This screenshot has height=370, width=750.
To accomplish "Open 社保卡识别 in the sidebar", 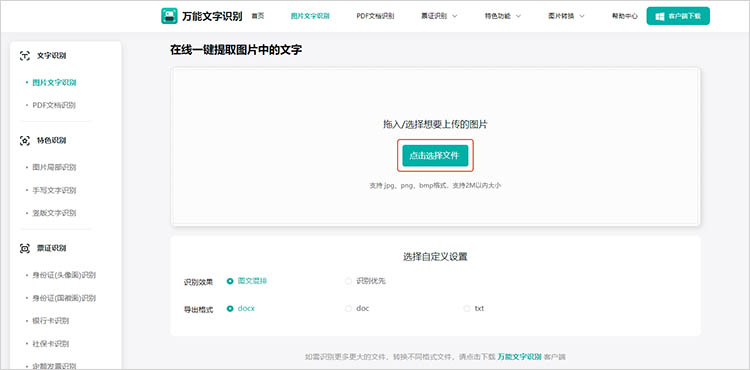I will coord(50,343).
